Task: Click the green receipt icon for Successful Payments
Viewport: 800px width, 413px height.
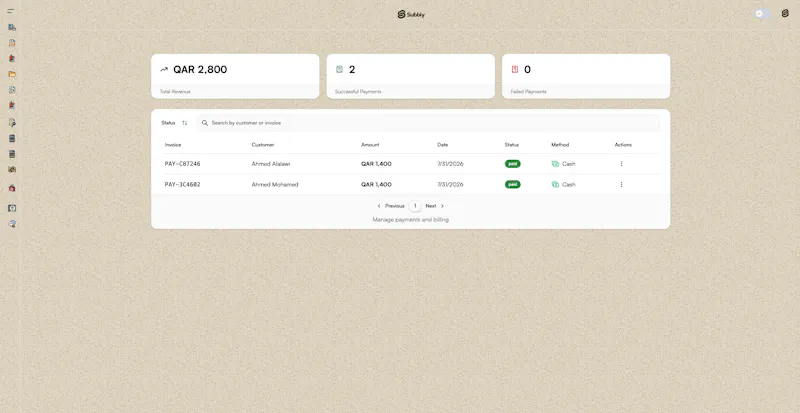Action: click(x=339, y=69)
